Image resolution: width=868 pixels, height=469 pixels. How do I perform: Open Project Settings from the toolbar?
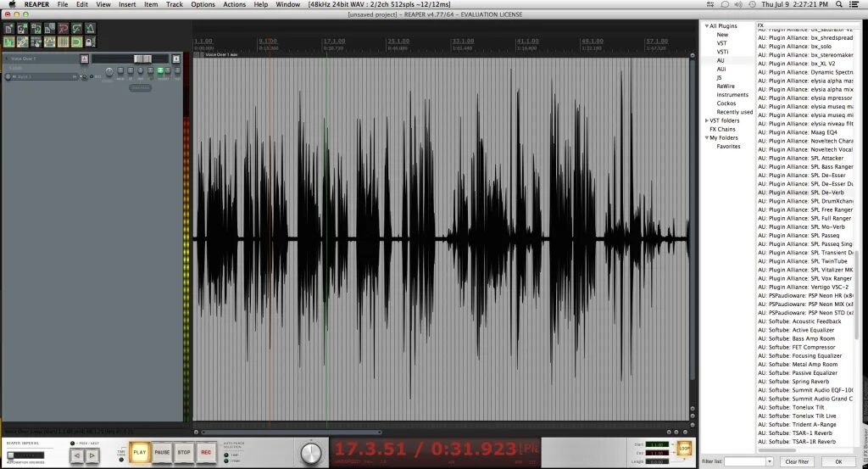click(50, 28)
